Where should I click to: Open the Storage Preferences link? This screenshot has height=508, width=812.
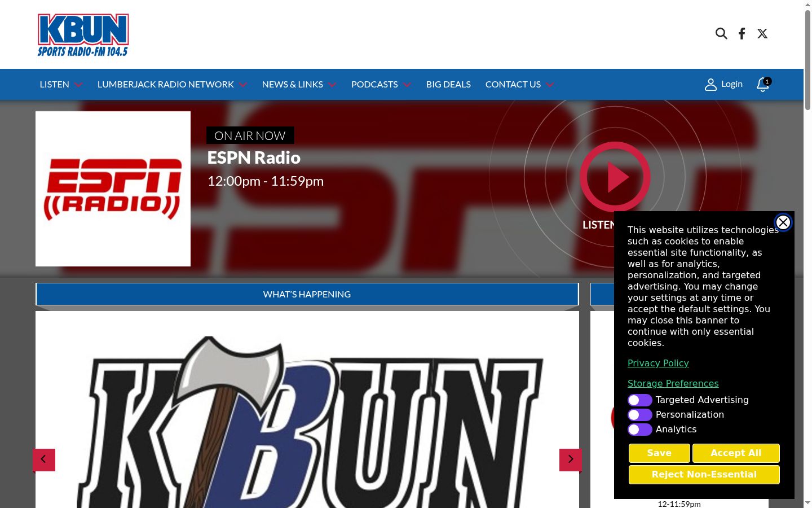click(x=673, y=383)
